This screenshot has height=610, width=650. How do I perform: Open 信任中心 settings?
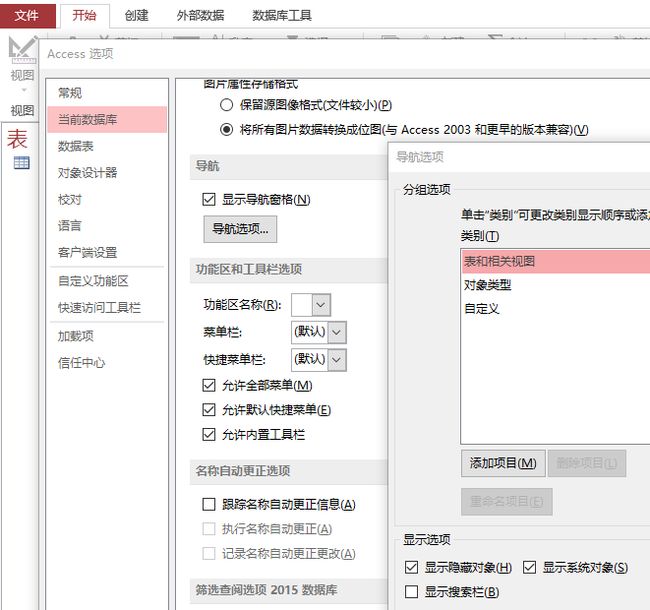click(107, 363)
